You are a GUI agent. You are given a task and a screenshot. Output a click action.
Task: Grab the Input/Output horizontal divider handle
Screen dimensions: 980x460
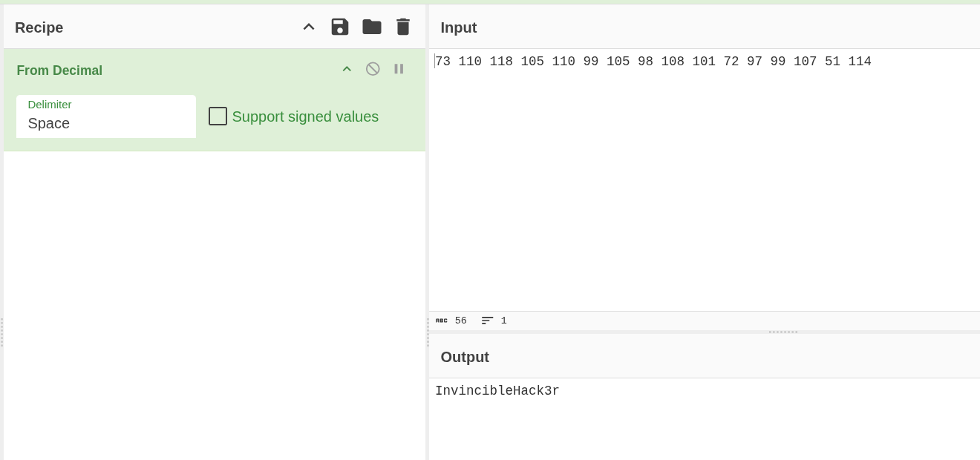(x=783, y=332)
